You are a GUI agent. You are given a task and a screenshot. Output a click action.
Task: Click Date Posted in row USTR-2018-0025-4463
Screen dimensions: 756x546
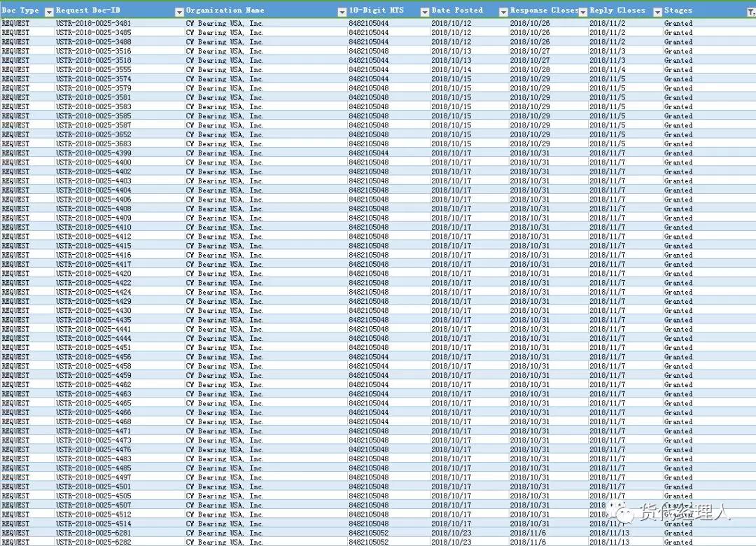pos(451,394)
